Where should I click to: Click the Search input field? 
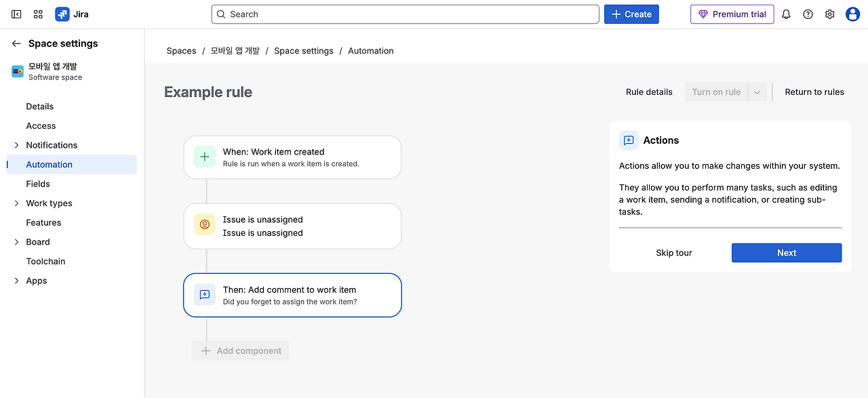pyautogui.click(x=405, y=14)
